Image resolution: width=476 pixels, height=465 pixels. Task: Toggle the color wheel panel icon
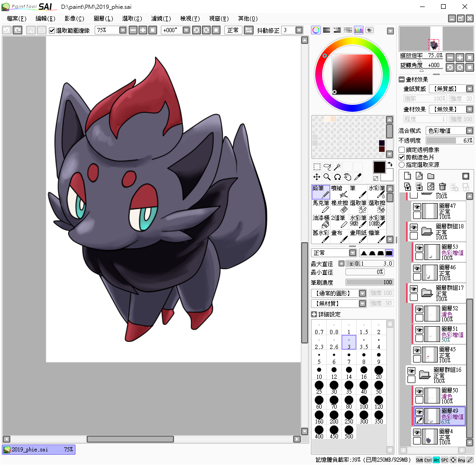316,30
